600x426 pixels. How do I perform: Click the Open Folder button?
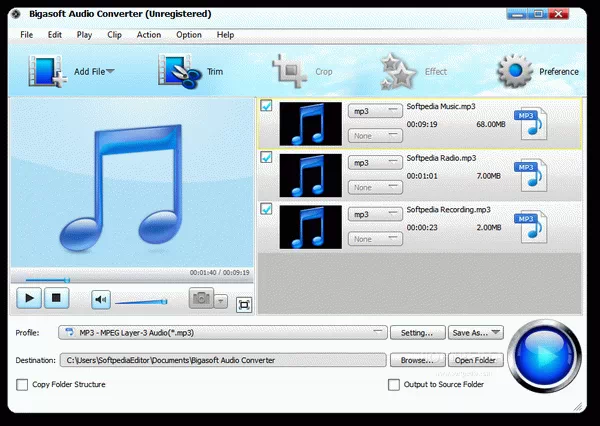click(476, 360)
